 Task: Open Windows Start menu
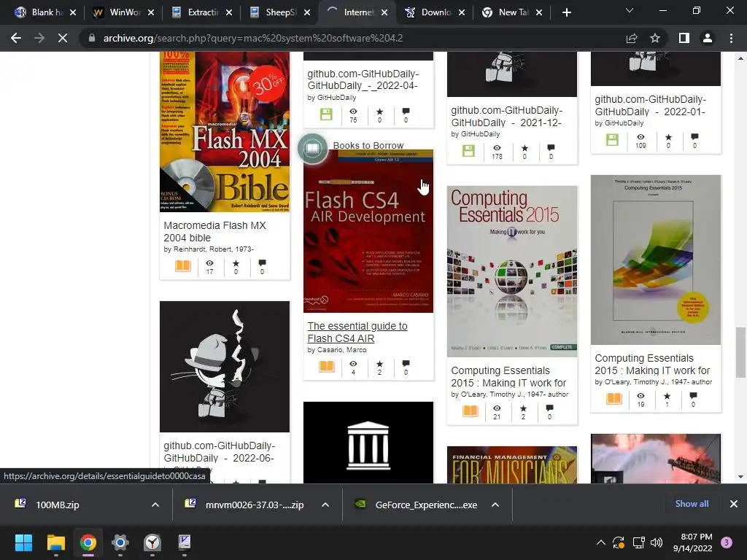pyautogui.click(x=23, y=542)
